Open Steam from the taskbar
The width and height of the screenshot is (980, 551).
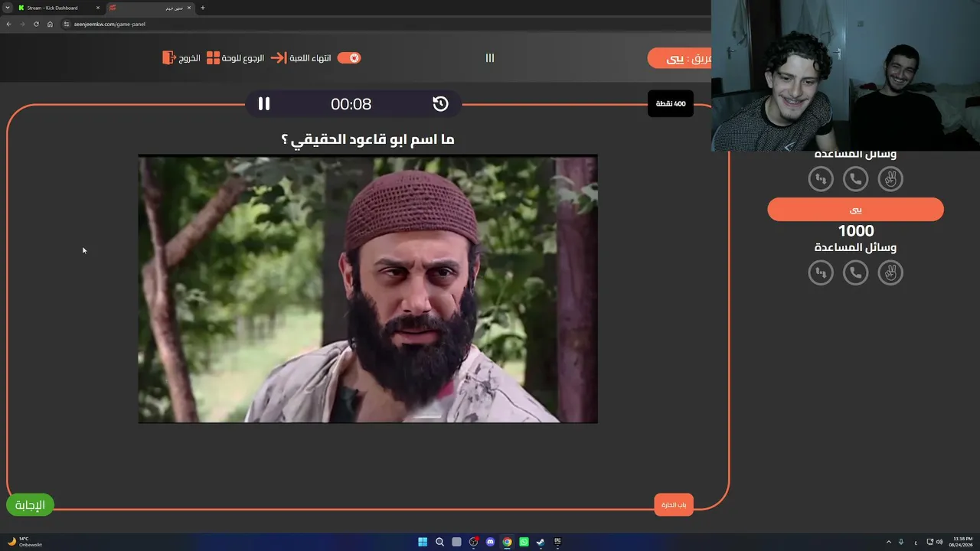541,542
